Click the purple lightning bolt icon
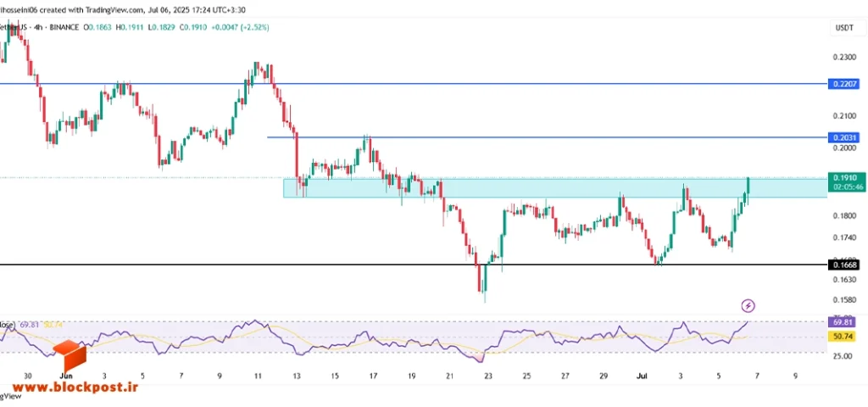 [x=748, y=305]
